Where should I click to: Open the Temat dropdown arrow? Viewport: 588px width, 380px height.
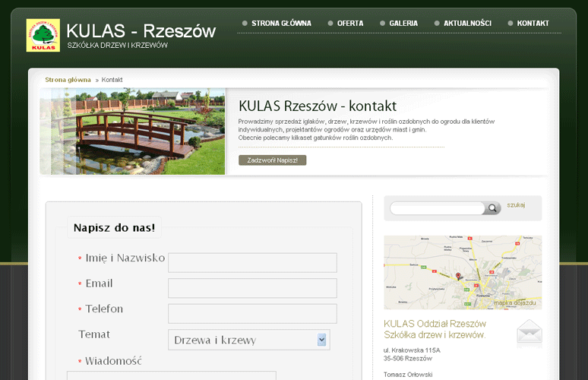(x=322, y=340)
